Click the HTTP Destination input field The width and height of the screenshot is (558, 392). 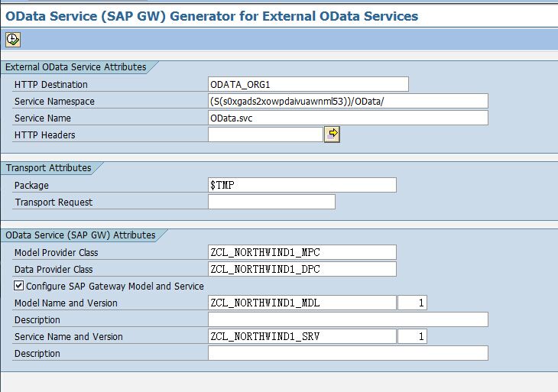click(x=308, y=84)
